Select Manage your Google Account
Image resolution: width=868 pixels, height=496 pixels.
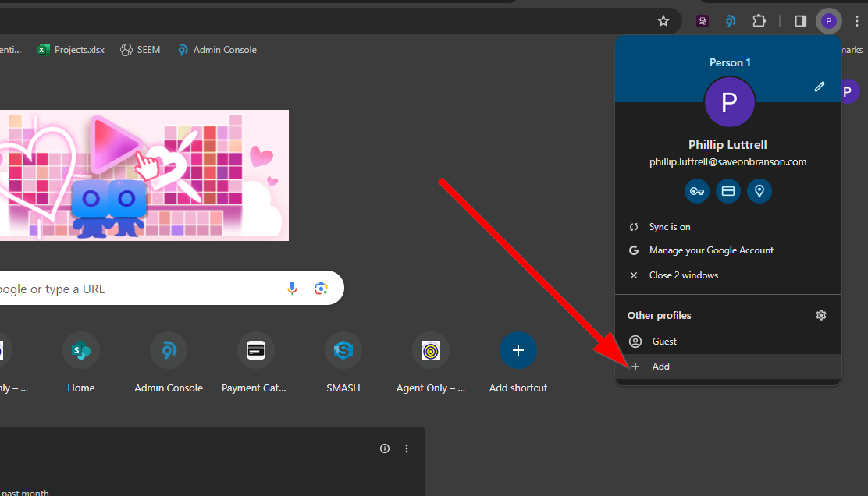[x=710, y=250]
